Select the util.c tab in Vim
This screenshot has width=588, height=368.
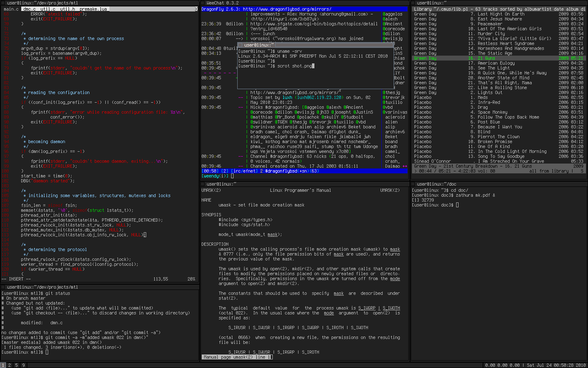click(48, 9)
